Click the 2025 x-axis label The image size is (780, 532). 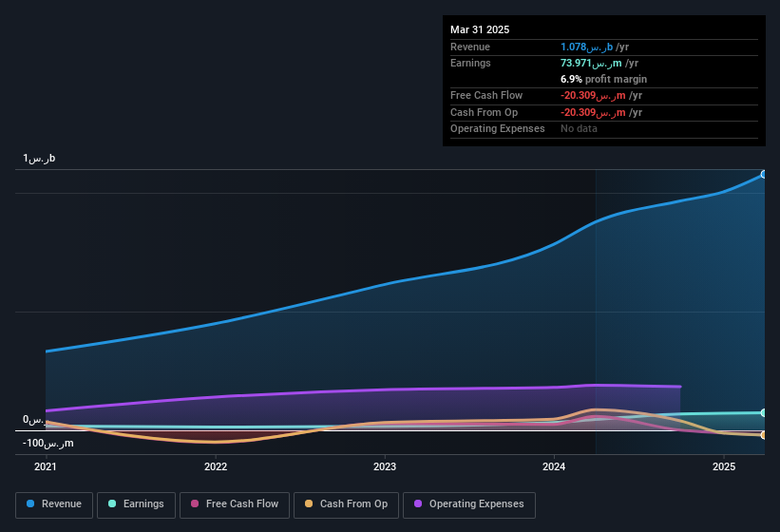pyautogui.click(x=724, y=466)
